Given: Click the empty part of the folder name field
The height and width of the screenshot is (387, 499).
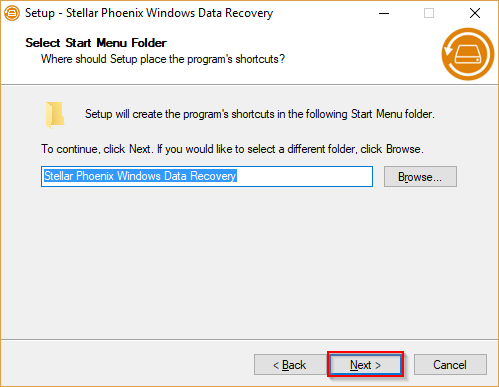Looking at the screenshot, I should click(x=303, y=176).
